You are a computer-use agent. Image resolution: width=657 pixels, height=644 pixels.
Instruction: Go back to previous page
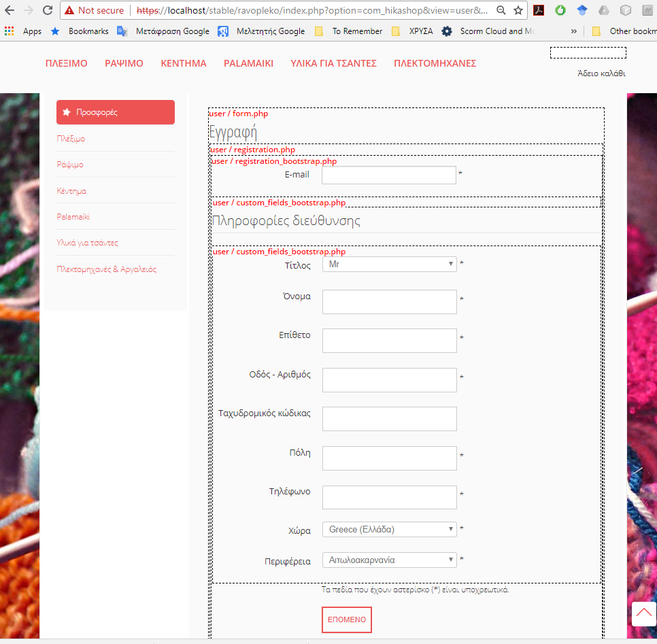10,10
